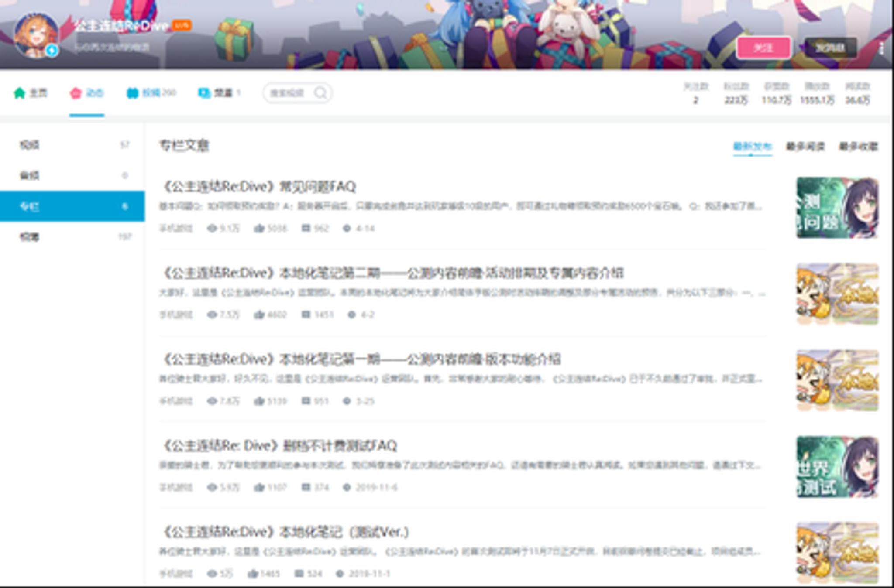Viewport: 894px width, 588px height.
Task: Click the 手机游戏 category tag under 删档不计费测试FAQ
Action: [176, 487]
